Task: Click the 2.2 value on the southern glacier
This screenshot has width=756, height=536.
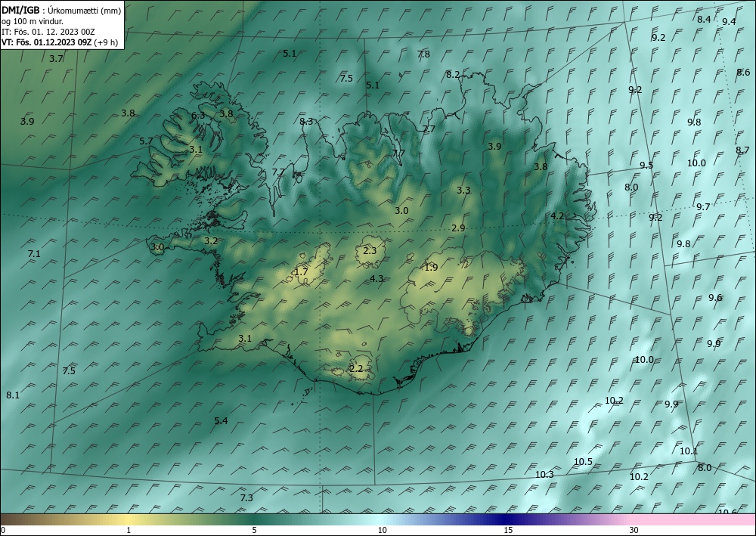Action: [x=356, y=369]
